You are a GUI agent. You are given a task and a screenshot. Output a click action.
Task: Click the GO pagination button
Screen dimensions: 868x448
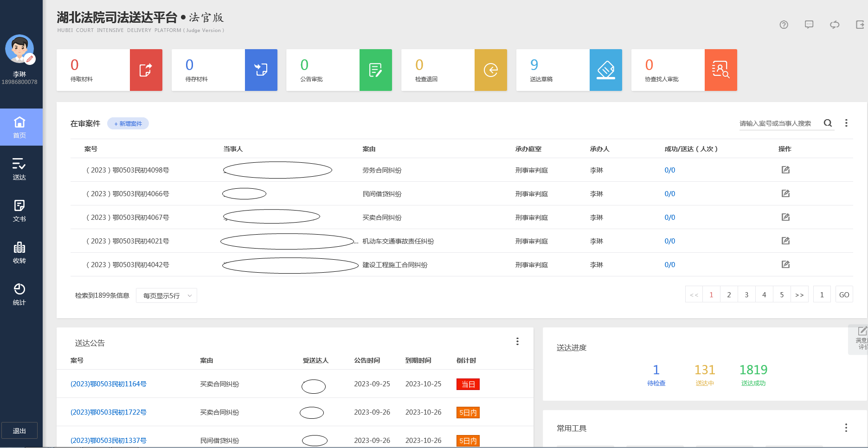coord(844,294)
